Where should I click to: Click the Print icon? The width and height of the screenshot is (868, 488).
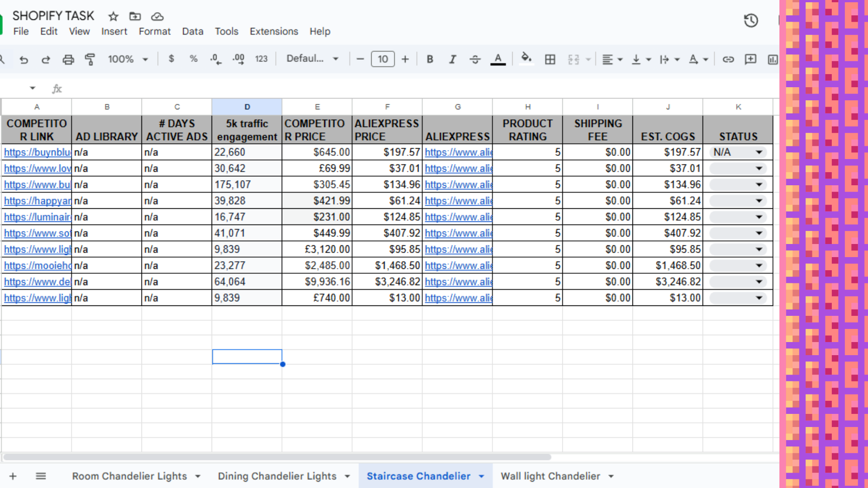68,59
